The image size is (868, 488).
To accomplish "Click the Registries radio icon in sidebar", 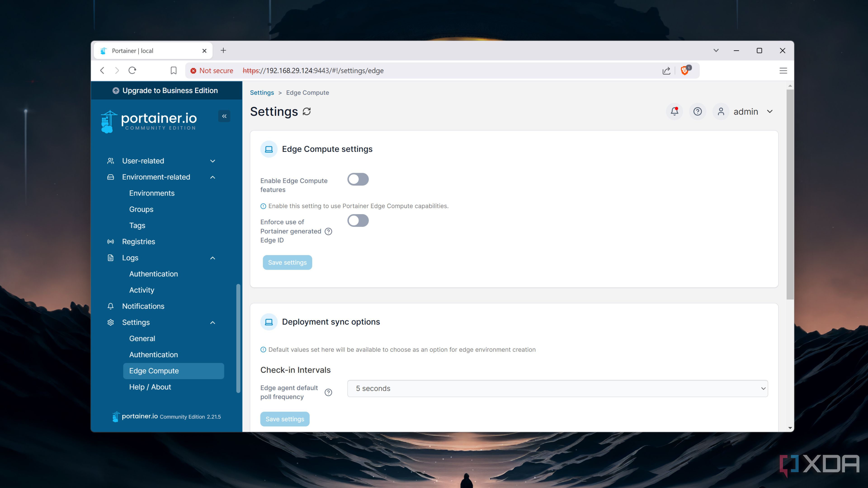I will pyautogui.click(x=110, y=242).
